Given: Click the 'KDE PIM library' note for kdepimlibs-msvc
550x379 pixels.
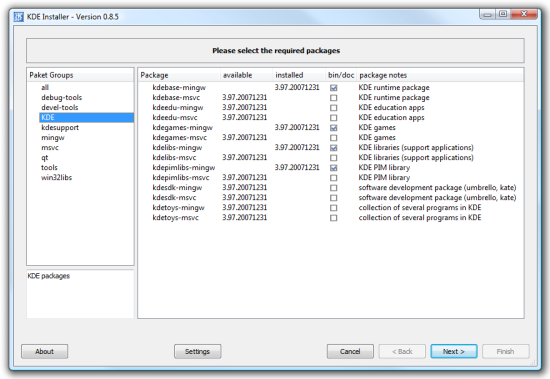Looking at the screenshot, I should tap(384, 178).
